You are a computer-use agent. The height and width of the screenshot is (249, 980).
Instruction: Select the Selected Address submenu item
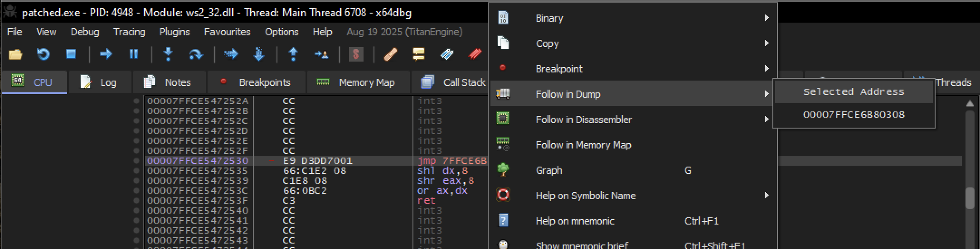[854, 92]
